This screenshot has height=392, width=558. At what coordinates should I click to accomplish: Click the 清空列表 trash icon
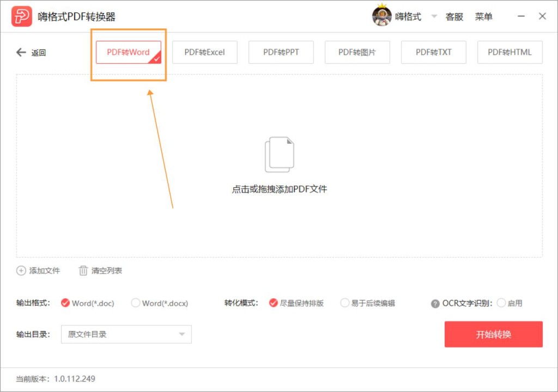83,271
